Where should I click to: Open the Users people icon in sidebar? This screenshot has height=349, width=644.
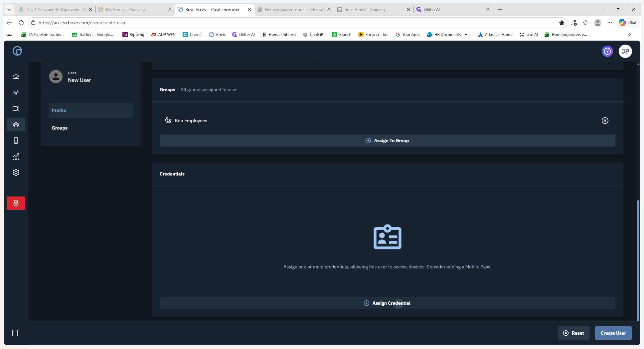(16, 125)
